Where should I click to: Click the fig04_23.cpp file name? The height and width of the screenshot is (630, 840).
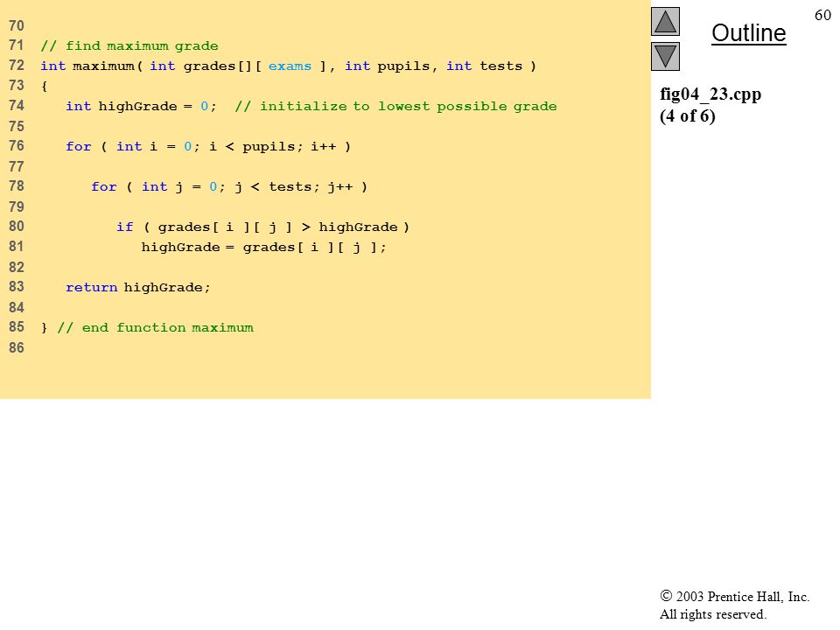[710, 94]
